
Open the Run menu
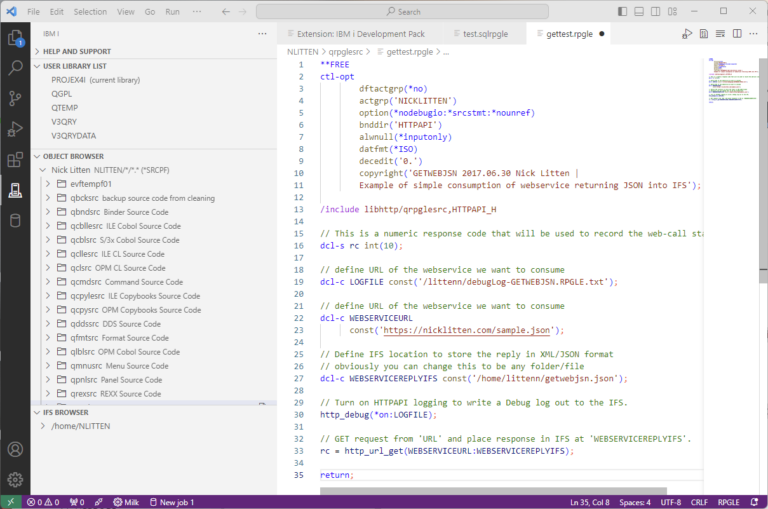click(172, 12)
